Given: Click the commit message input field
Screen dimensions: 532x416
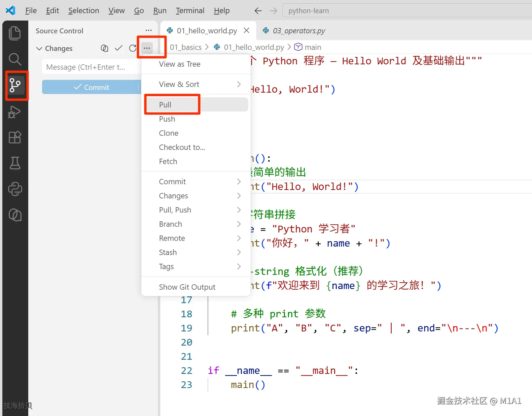Looking at the screenshot, I should point(91,67).
